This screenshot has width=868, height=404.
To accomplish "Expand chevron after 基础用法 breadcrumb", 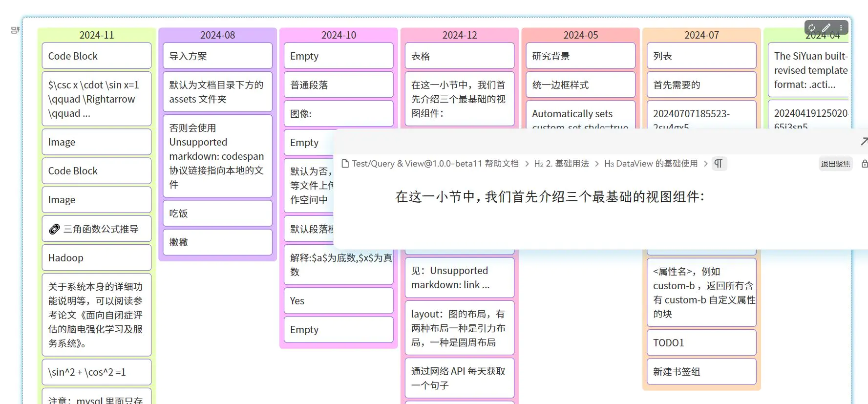I will point(597,164).
